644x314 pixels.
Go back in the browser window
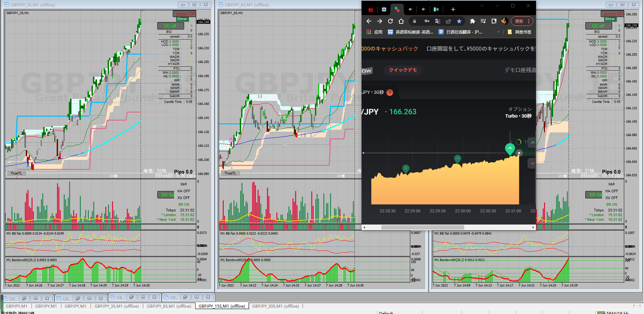click(369, 21)
